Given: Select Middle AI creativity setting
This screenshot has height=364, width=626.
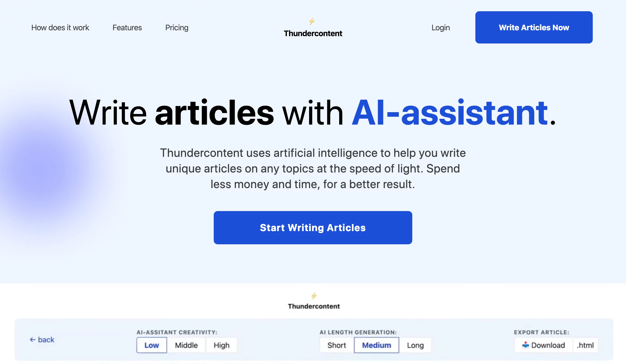Looking at the screenshot, I should click(186, 345).
